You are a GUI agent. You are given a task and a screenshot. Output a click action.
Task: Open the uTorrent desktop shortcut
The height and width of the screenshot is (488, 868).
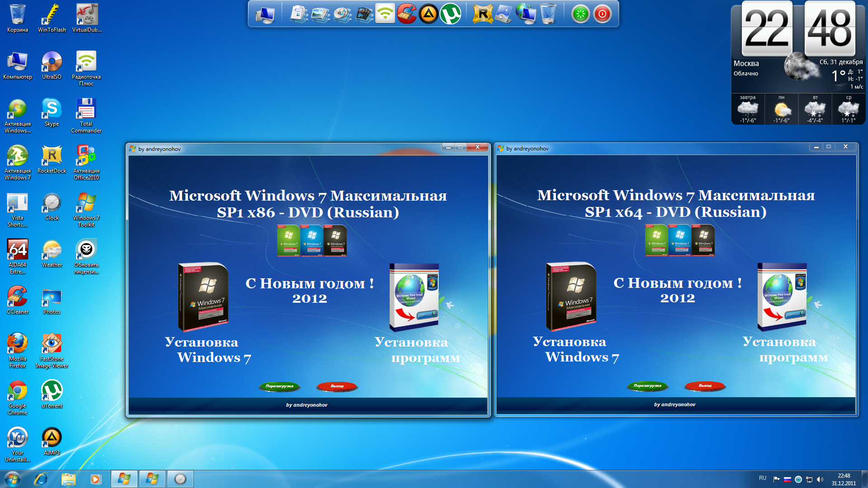pyautogui.click(x=52, y=394)
